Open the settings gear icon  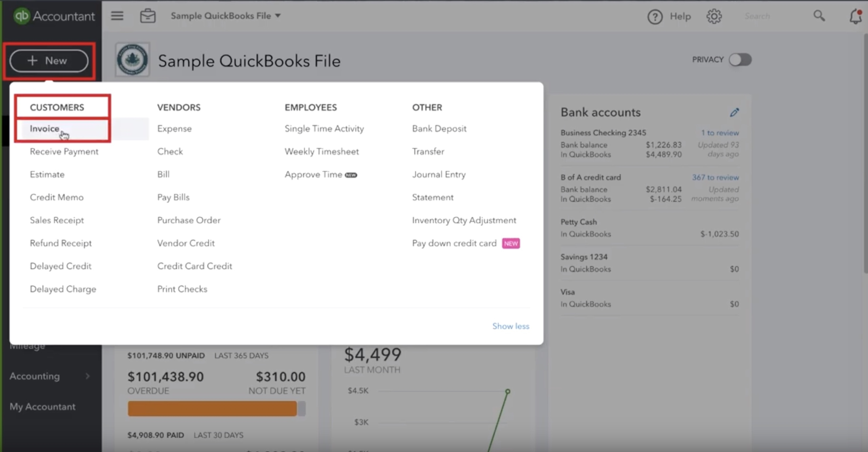tap(714, 16)
